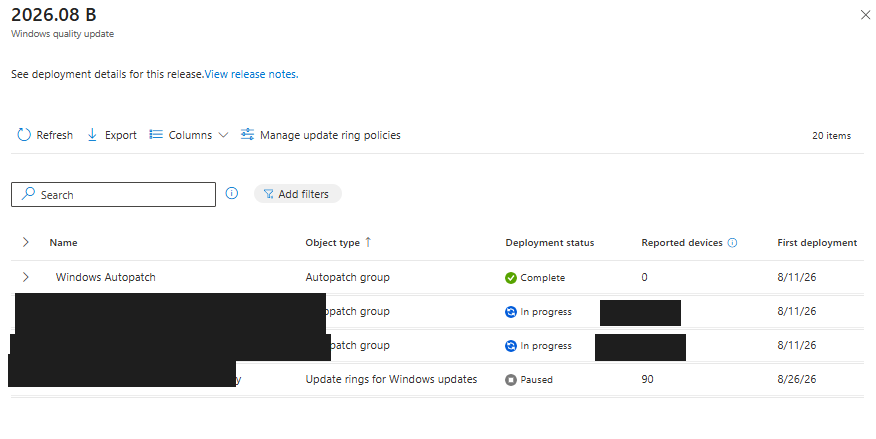
Task: Click the Refresh button label
Action: pyautogui.click(x=55, y=135)
